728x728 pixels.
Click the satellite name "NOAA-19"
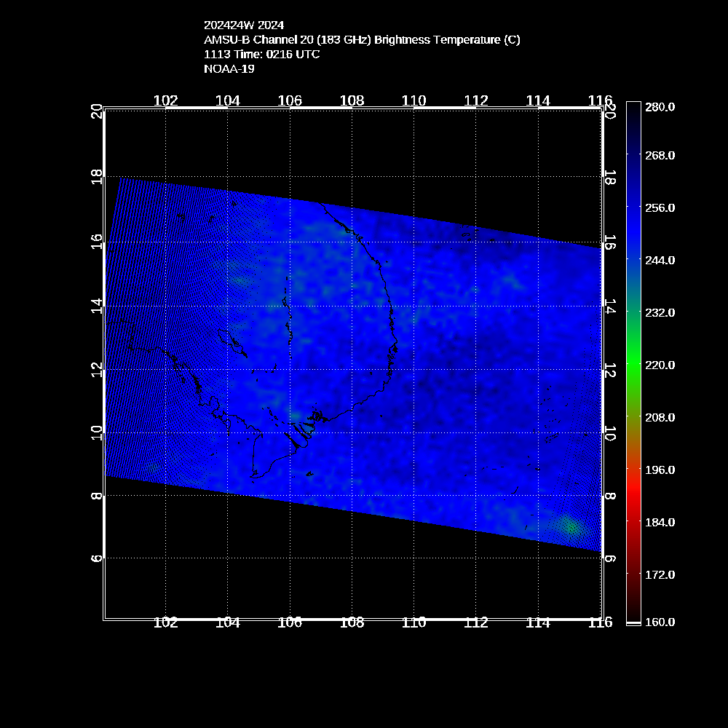coord(229,68)
